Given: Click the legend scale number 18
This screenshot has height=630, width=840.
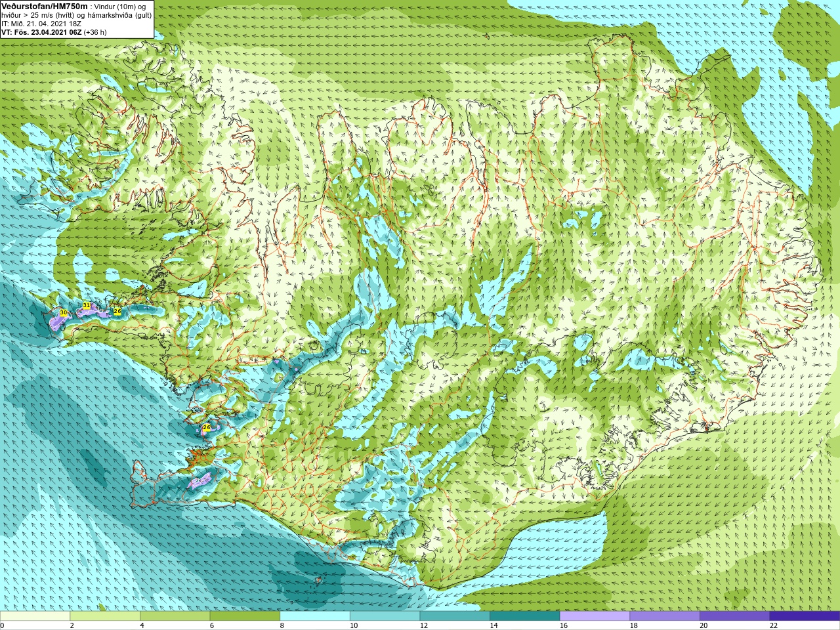Looking at the screenshot, I should coord(634,625).
